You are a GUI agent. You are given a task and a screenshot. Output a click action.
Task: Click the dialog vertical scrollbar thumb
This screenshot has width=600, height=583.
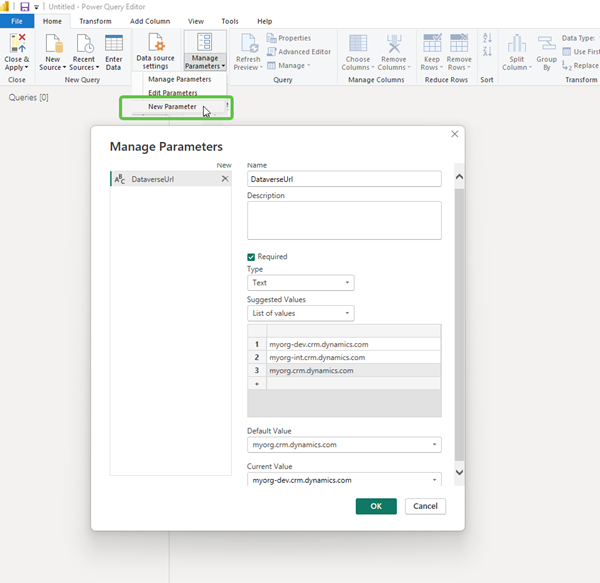coord(459,324)
